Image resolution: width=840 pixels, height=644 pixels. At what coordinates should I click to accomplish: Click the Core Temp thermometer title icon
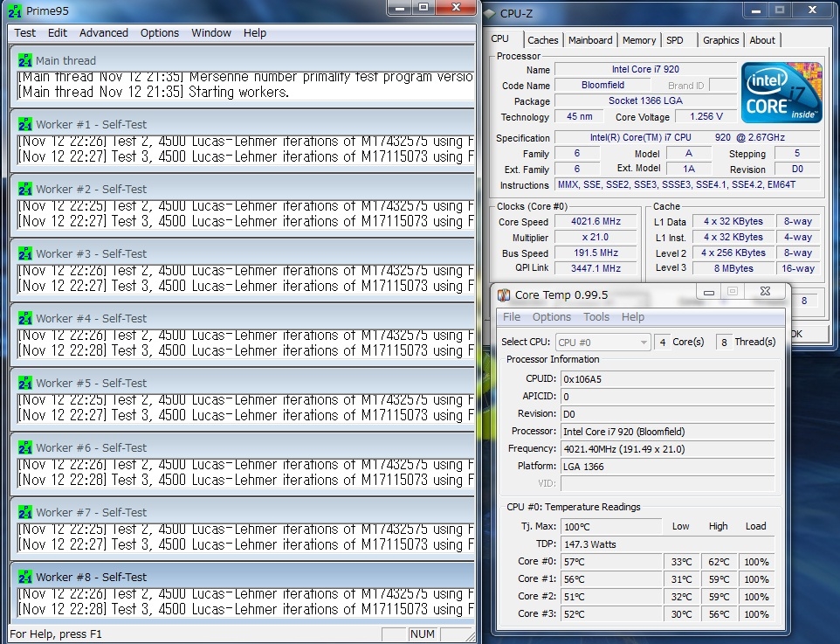tap(504, 294)
